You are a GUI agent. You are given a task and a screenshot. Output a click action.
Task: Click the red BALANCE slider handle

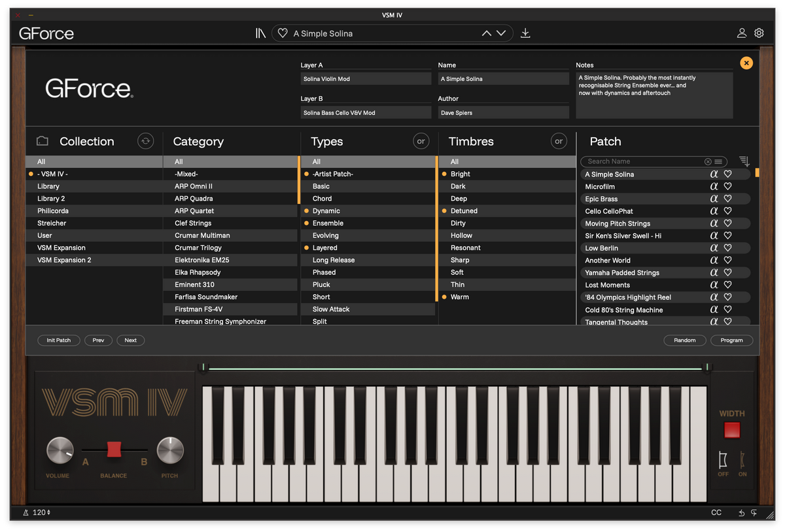click(x=114, y=449)
